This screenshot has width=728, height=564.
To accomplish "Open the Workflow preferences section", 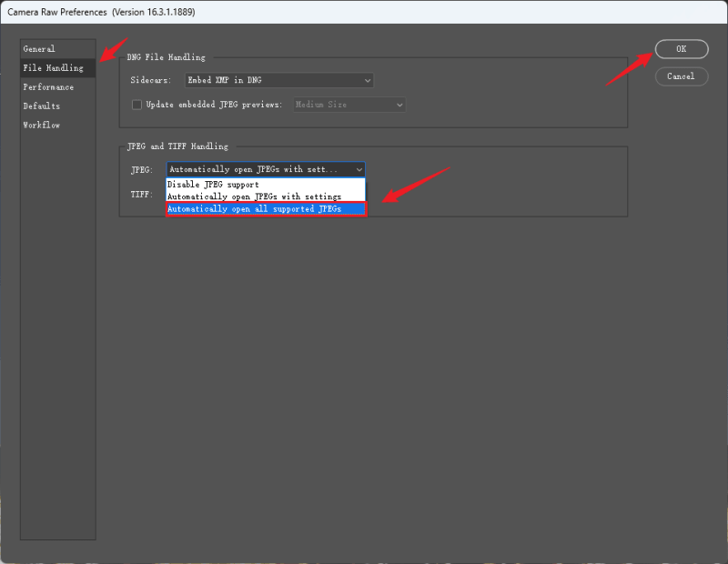I will (42, 126).
